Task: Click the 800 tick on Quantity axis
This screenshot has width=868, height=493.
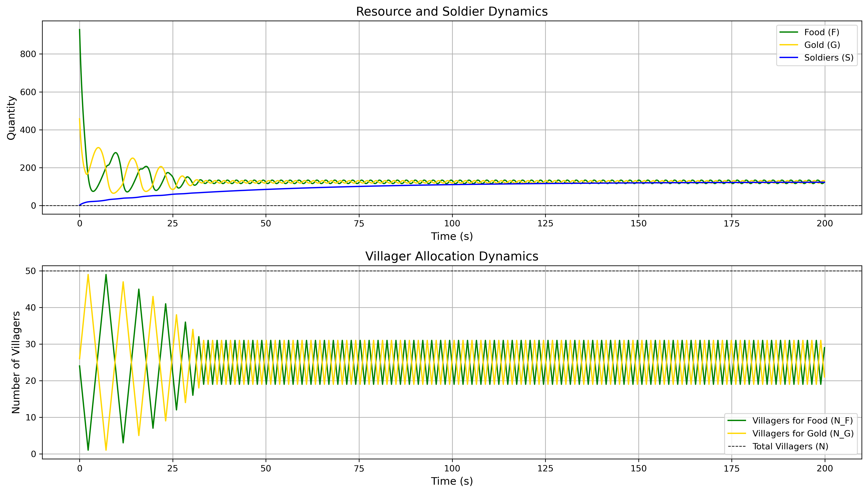Action: coord(28,54)
